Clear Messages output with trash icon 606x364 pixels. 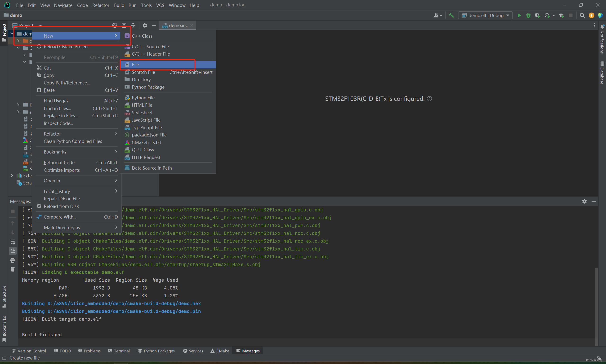tap(13, 269)
